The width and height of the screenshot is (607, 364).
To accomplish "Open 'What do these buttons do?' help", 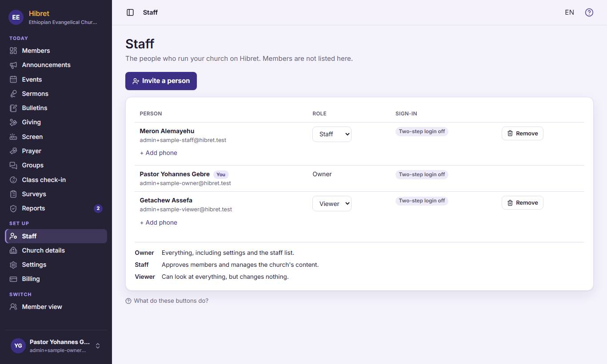I will tap(167, 301).
